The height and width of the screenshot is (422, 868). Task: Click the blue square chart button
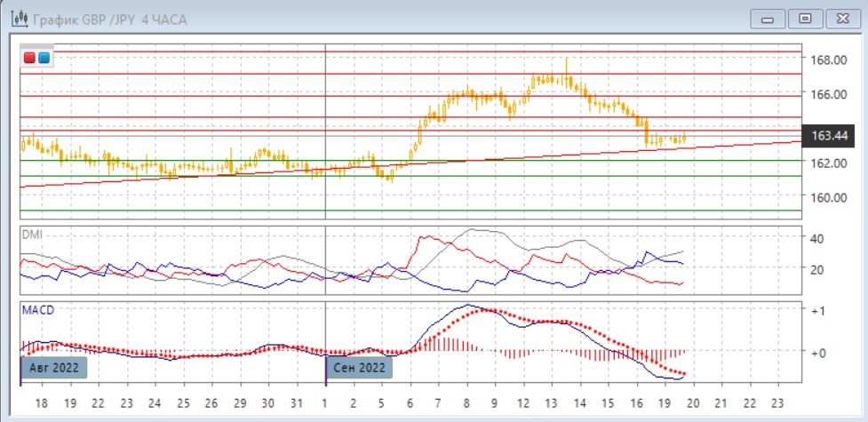(x=44, y=58)
